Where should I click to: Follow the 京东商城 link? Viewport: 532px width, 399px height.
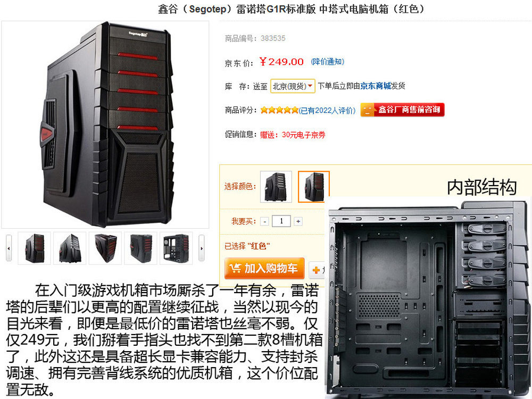pyautogui.click(x=376, y=86)
